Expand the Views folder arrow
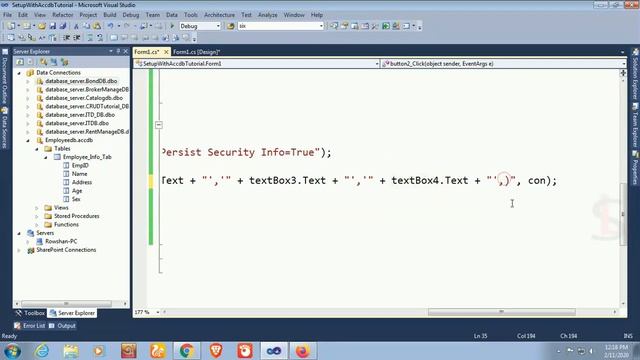The image size is (640, 360). point(37,208)
